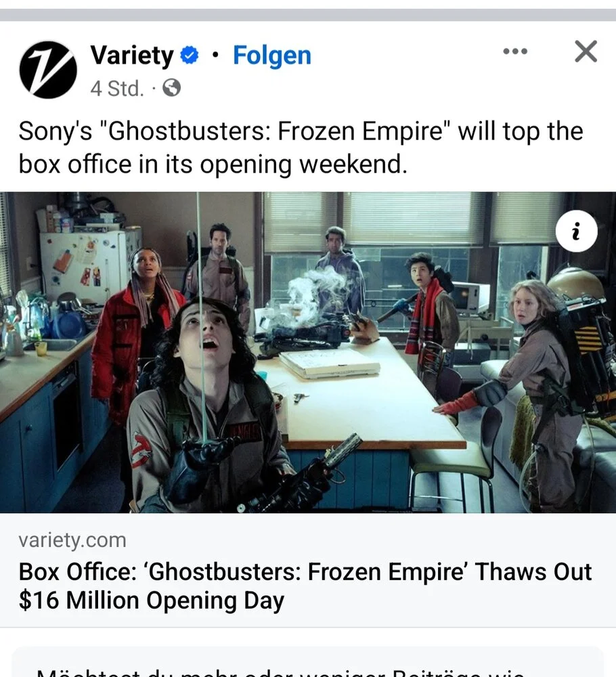Click the Ghostbusters logo patch on sleeve
This screenshot has width=616, height=677.
[141, 450]
